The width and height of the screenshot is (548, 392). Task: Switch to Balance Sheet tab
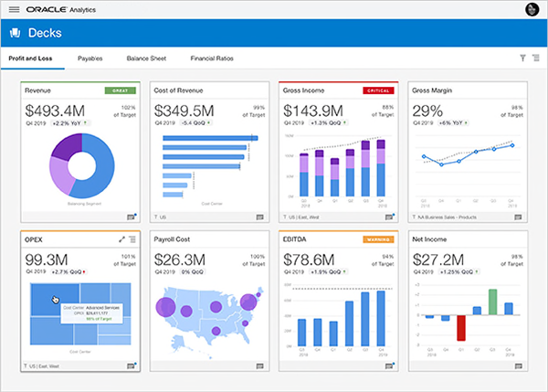pos(146,58)
